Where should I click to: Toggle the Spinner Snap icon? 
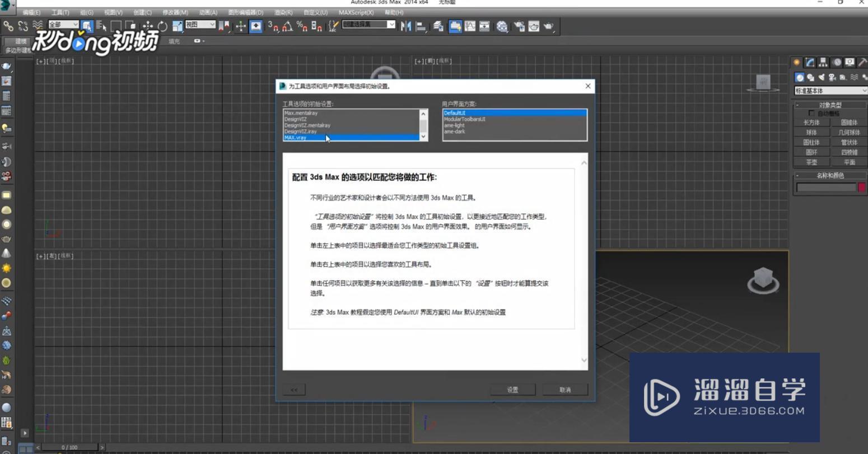click(316, 26)
